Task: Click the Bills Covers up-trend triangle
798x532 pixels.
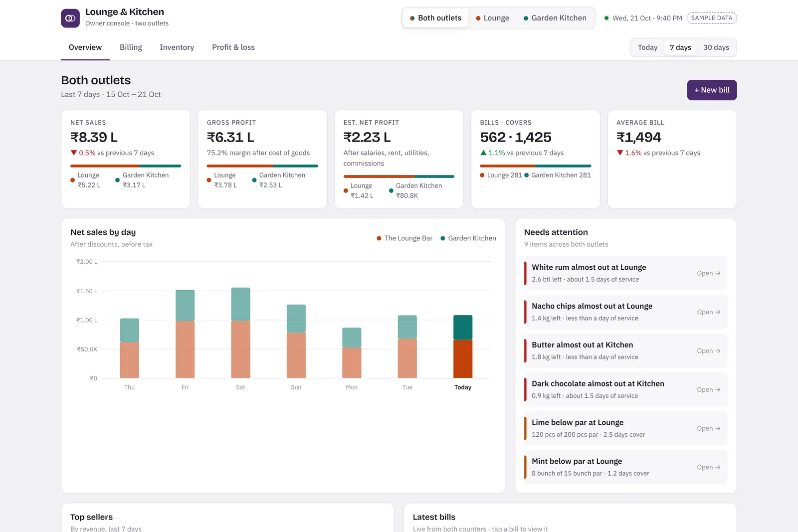Action: (483, 153)
